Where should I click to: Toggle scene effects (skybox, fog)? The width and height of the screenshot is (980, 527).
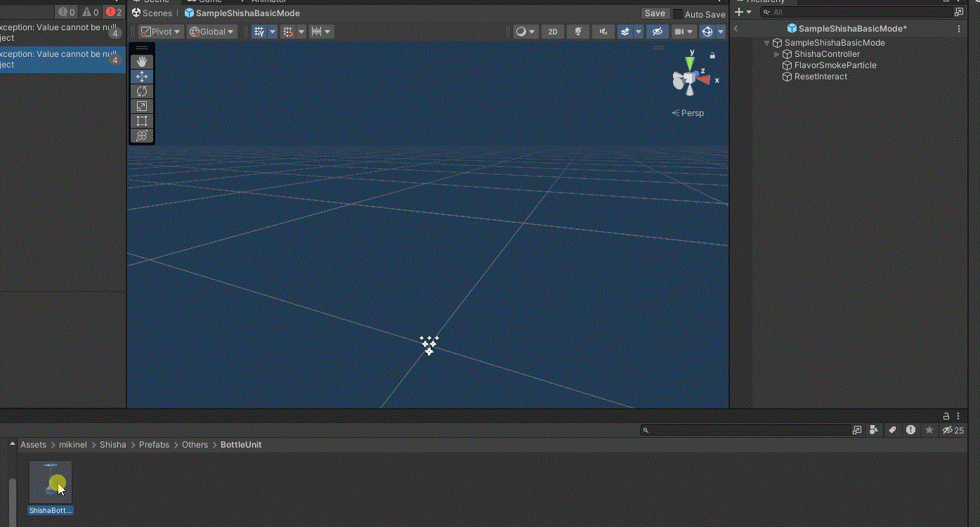pyautogui.click(x=625, y=32)
